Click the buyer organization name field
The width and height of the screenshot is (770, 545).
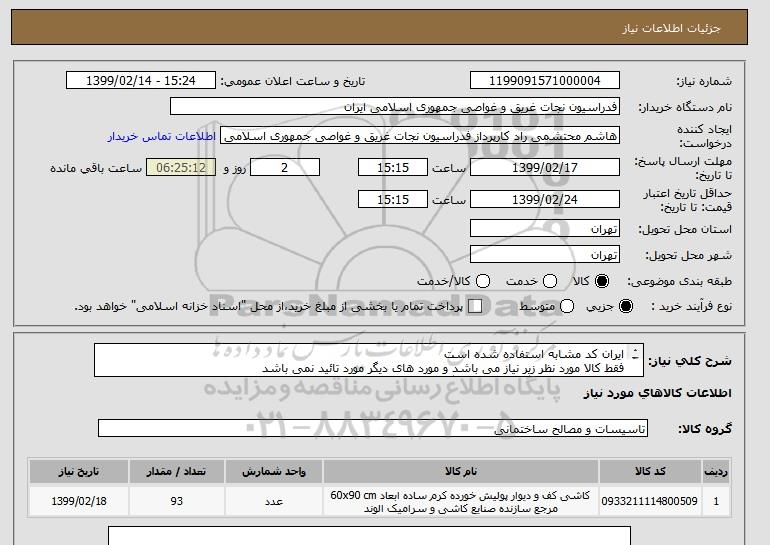(395, 107)
